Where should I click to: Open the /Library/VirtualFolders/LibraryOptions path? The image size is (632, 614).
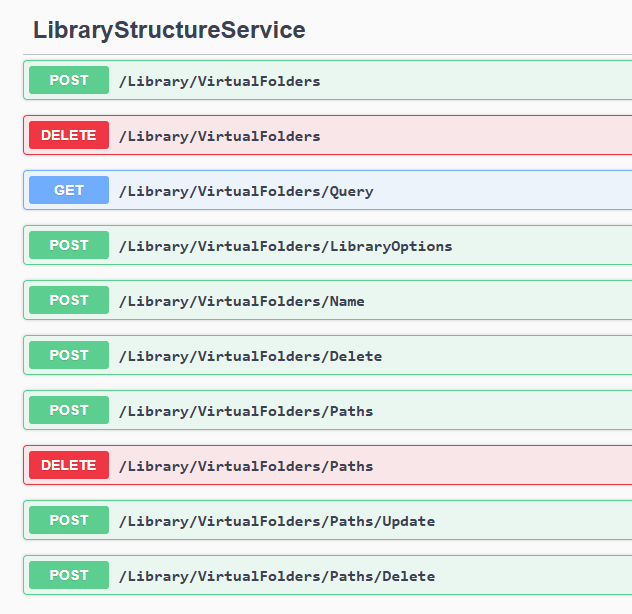pos(285,246)
